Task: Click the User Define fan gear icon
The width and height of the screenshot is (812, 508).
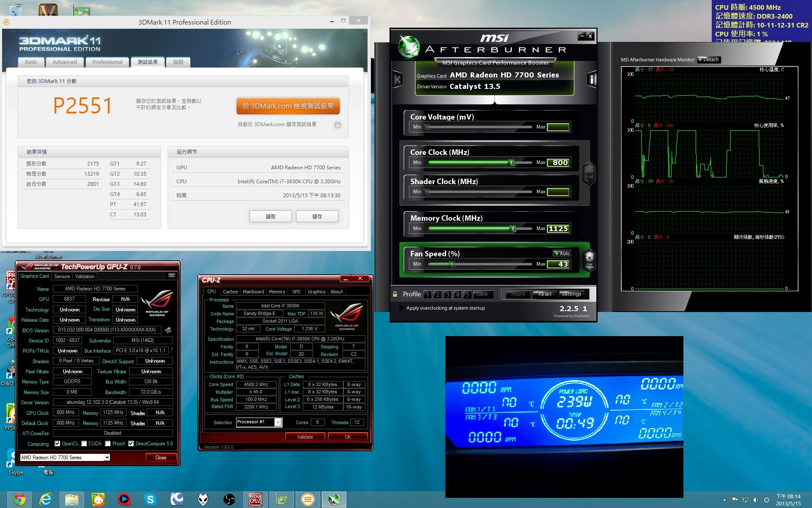Action: [590, 260]
